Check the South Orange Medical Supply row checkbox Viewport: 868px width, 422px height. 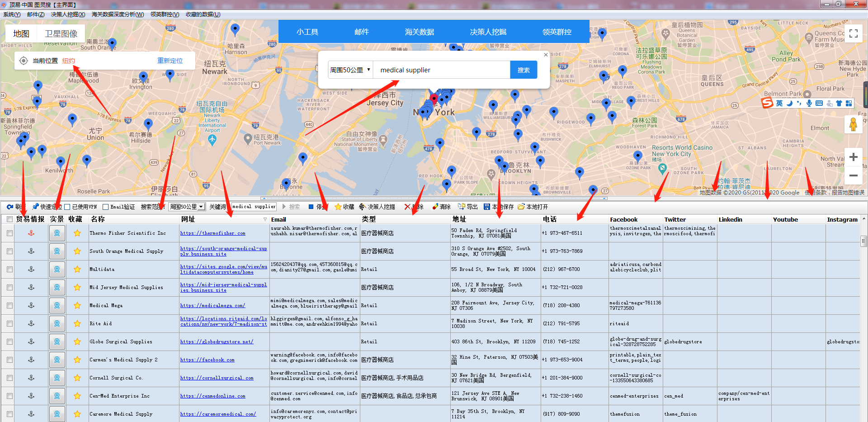tap(9, 251)
